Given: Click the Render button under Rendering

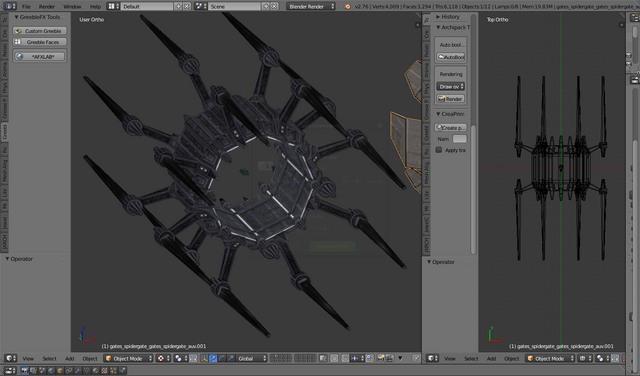Looking at the screenshot, I should 451,99.
